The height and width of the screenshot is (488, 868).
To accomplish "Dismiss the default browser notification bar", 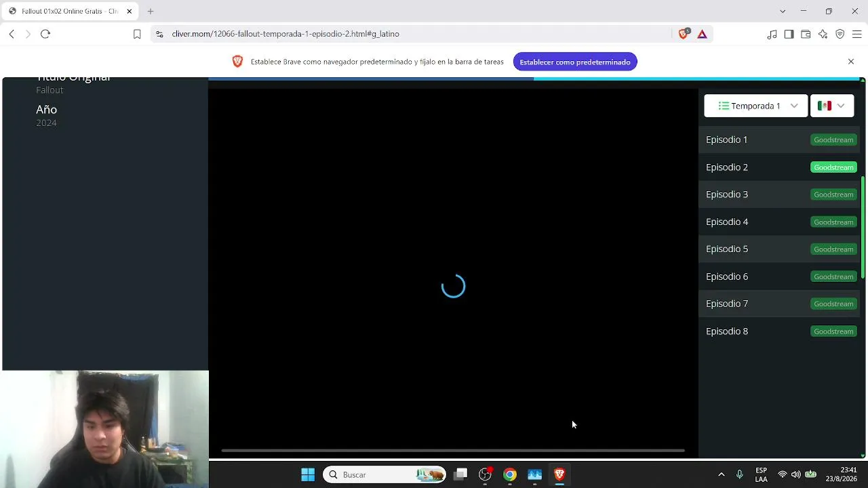I will tap(851, 62).
